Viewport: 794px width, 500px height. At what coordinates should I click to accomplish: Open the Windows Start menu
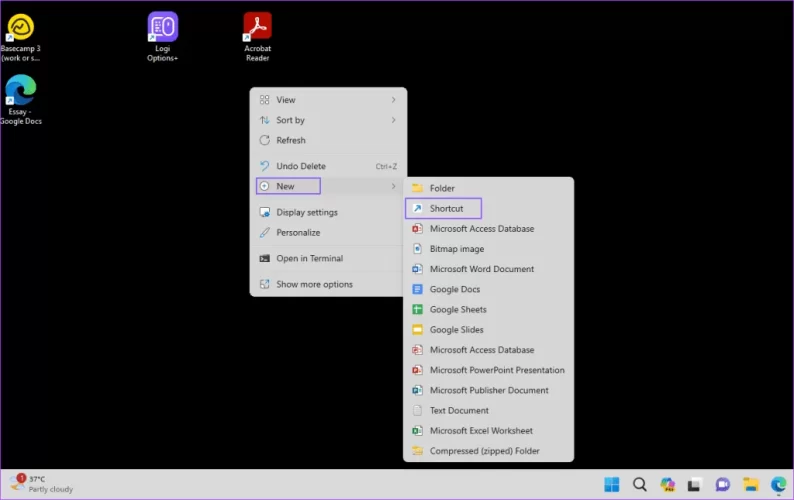click(611, 485)
